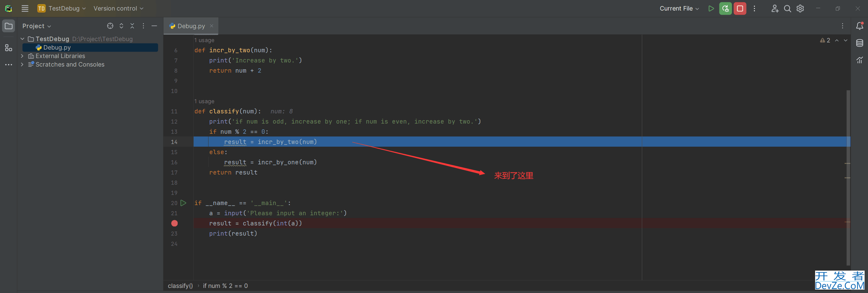Select the opened file crosshair icon
Image resolution: width=868 pixels, height=293 pixels.
[x=110, y=26]
